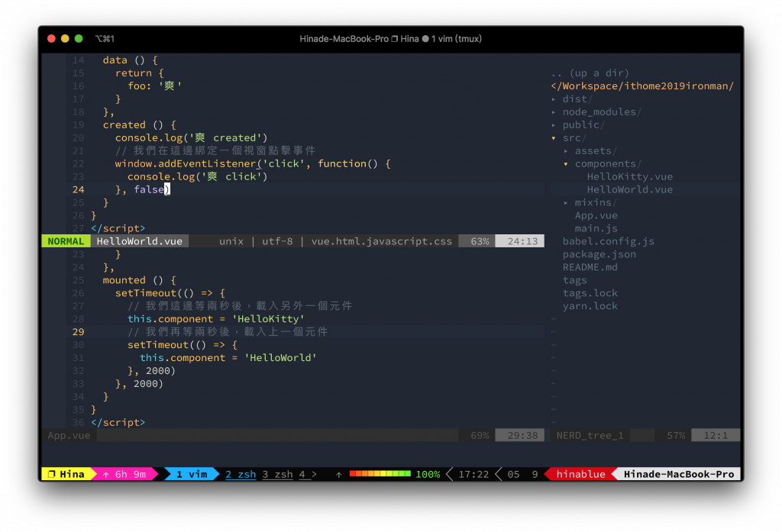Click the window title tab icon
Image resolution: width=782 pixels, height=532 pixels.
click(395, 39)
